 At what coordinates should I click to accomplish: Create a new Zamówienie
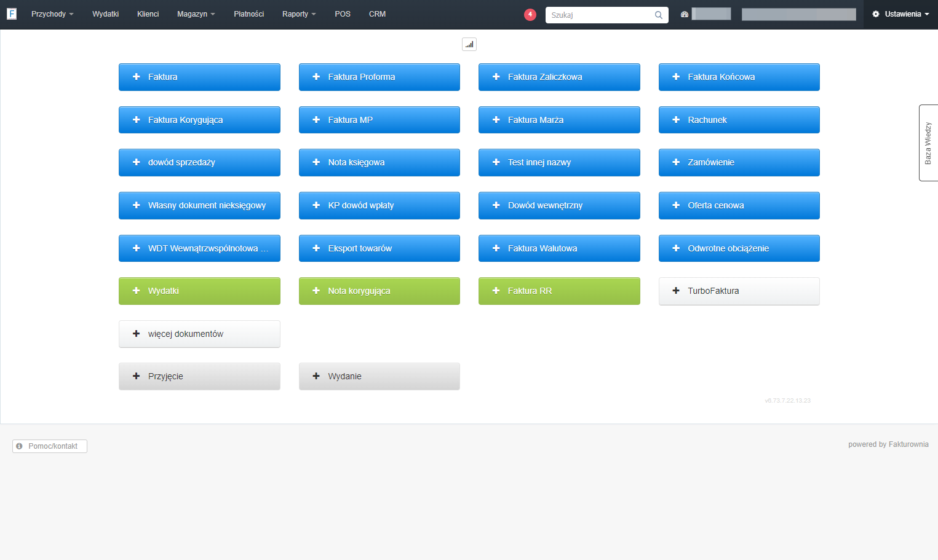click(739, 162)
